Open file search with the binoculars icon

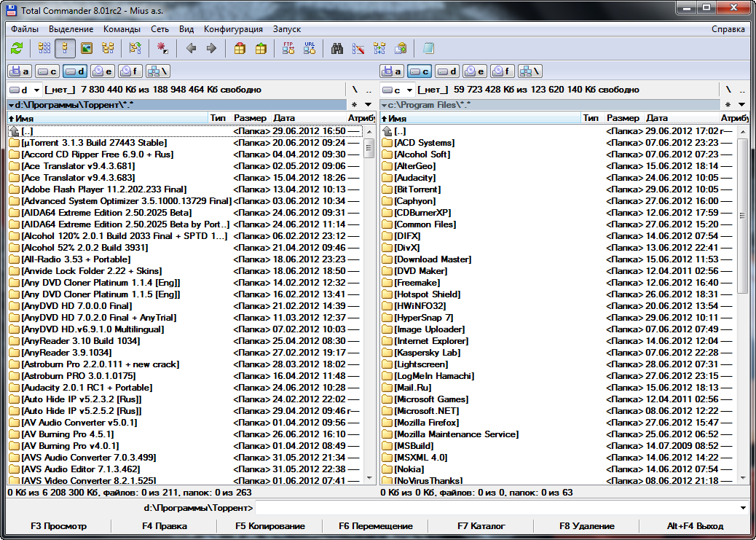pyautogui.click(x=336, y=48)
